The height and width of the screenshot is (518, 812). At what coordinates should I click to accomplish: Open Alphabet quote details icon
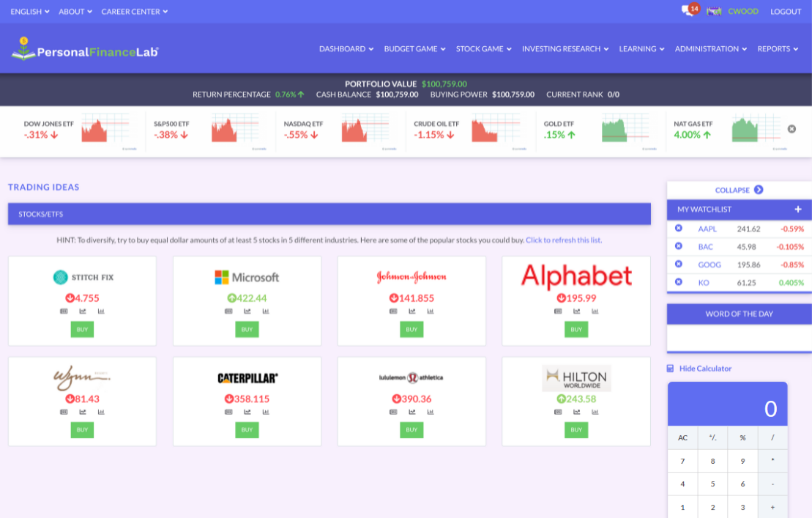tap(558, 311)
